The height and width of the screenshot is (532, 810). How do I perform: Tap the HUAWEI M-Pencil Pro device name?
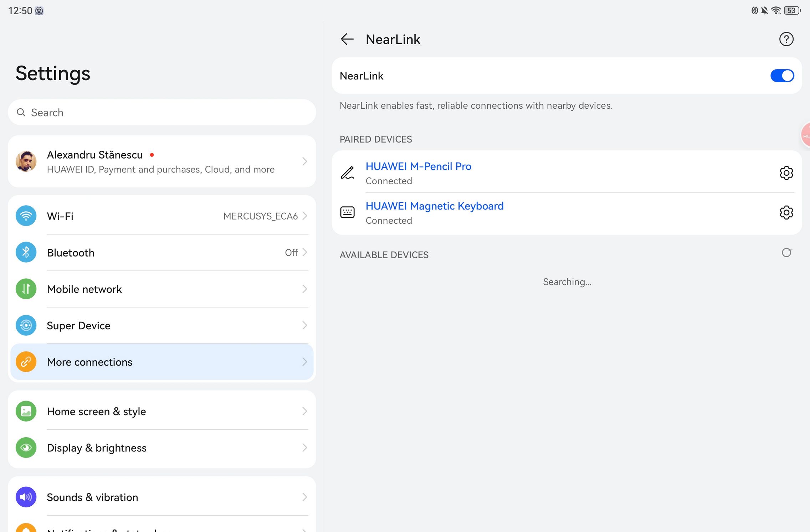click(418, 166)
